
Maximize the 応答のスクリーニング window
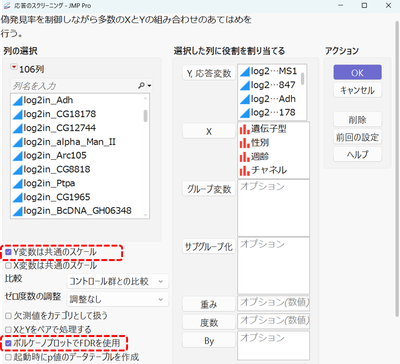point(364,6)
